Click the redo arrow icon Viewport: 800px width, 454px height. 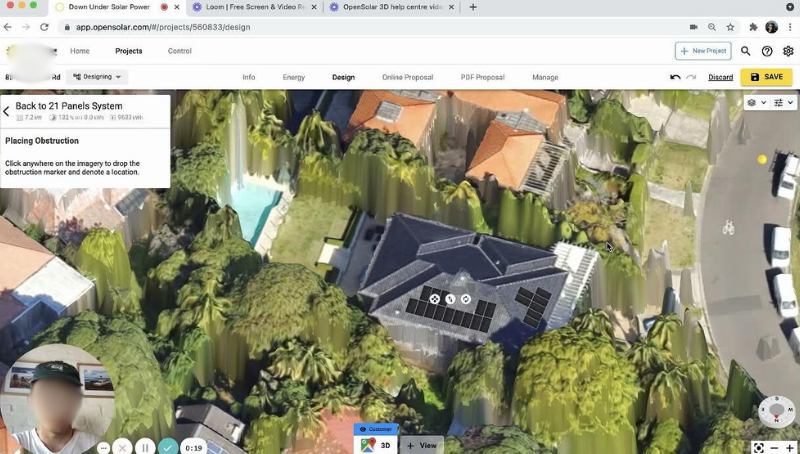pyautogui.click(x=691, y=77)
